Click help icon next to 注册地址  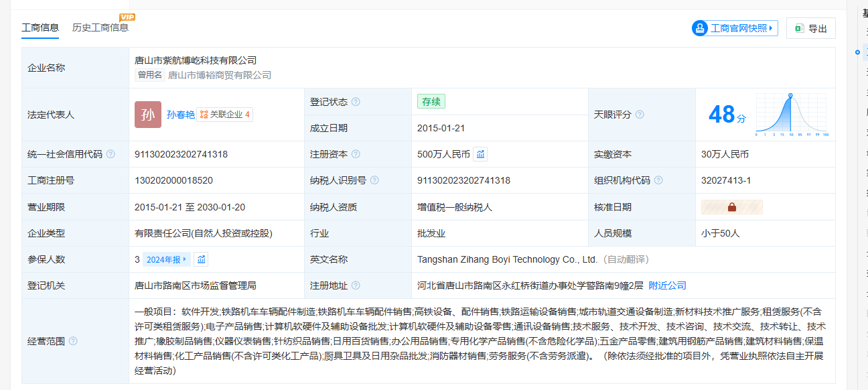pyautogui.click(x=356, y=285)
